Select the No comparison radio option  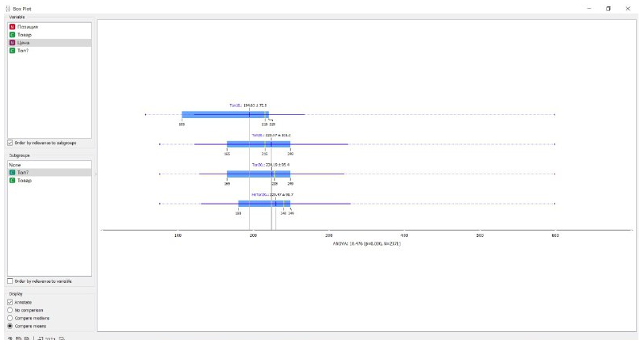tap(10, 310)
